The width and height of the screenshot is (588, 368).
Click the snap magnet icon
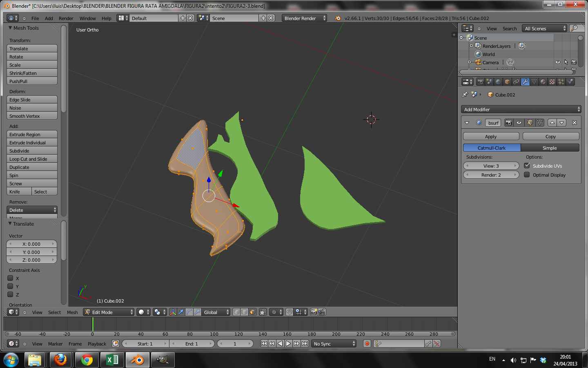click(x=289, y=312)
